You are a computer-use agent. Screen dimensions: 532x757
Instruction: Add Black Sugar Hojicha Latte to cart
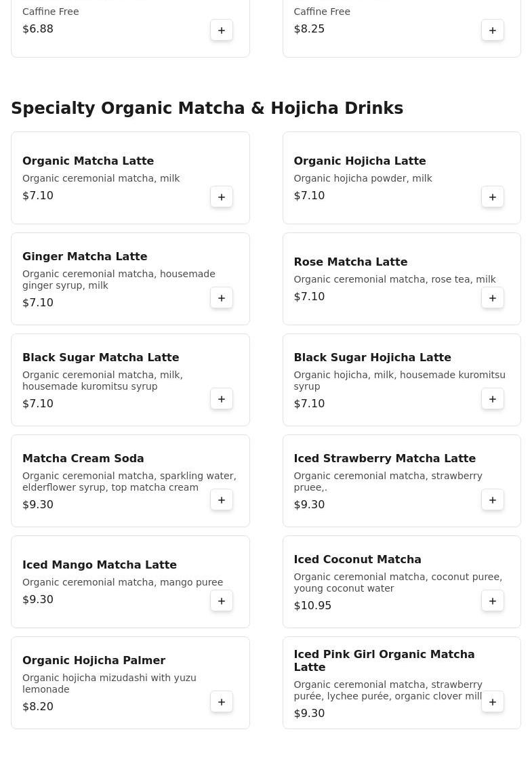tap(493, 399)
